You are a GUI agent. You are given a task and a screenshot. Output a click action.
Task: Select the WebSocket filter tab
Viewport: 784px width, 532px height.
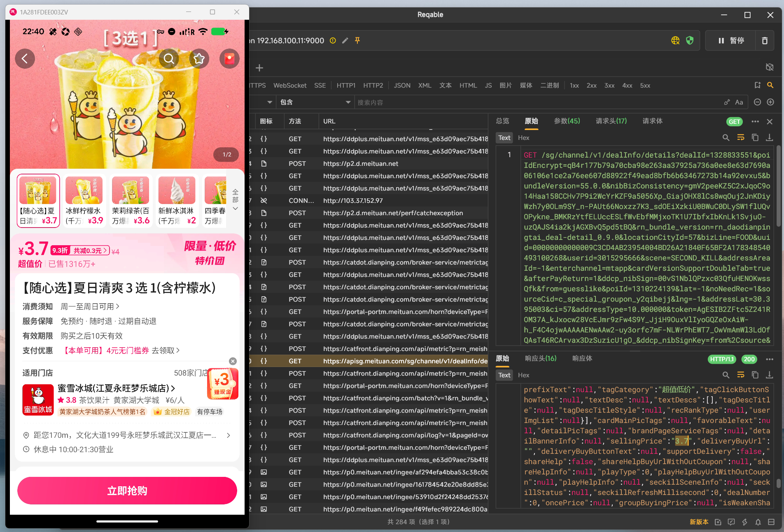290,86
